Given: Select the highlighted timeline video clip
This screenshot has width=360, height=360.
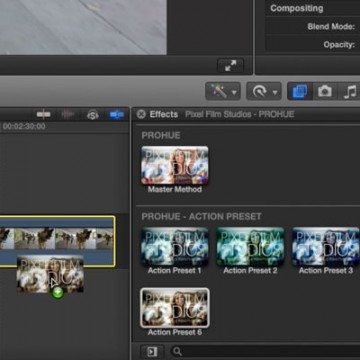Looking at the screenshot, I should (x=57, y=241).
